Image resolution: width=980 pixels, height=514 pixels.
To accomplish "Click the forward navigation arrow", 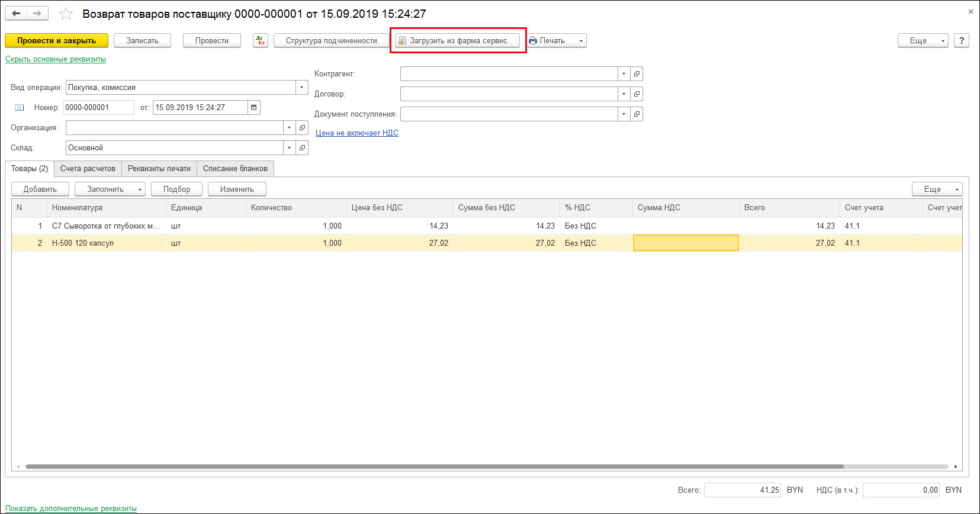I will pos(37,14).
